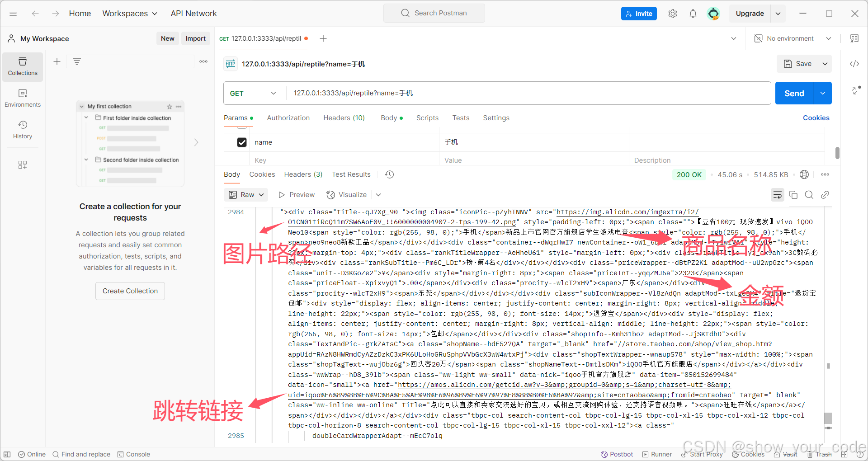Toggle sidebar icon in status bar
Image resolution: width=868 pixels, height=461 pixels.
pos(7,454)
